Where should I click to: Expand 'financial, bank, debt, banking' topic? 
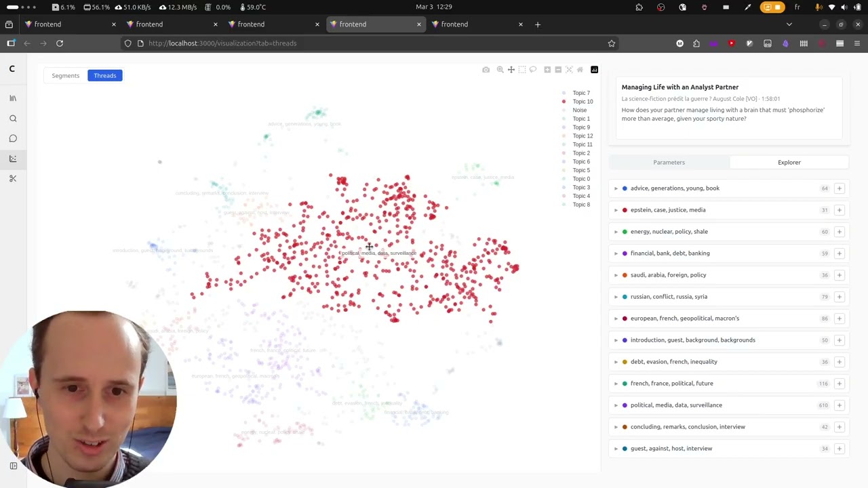(x=616, y=253)
